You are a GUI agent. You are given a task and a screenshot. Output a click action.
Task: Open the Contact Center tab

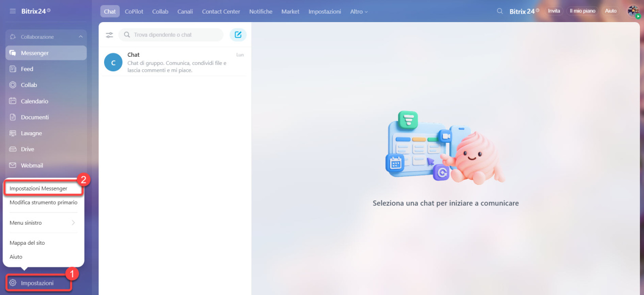(x=221, y=11)
